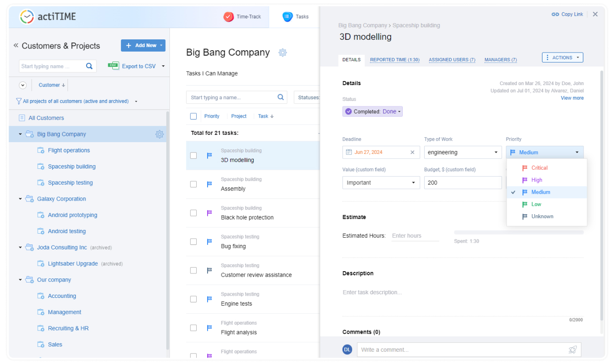The width and height of the screenshot is (614, 364).
Task: Check the Customer review assistance checkbox
Action: click(193, 270)
